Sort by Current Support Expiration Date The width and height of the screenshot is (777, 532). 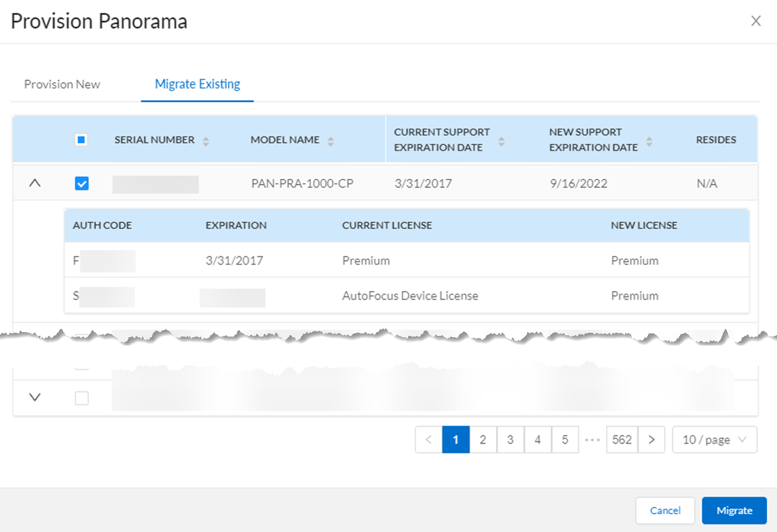click(x=502, y=141)
